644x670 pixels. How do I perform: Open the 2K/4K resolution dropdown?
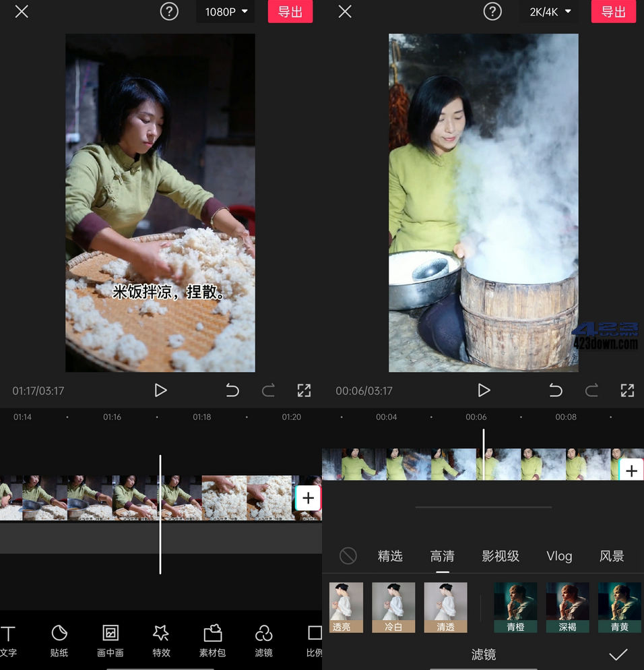549,12
